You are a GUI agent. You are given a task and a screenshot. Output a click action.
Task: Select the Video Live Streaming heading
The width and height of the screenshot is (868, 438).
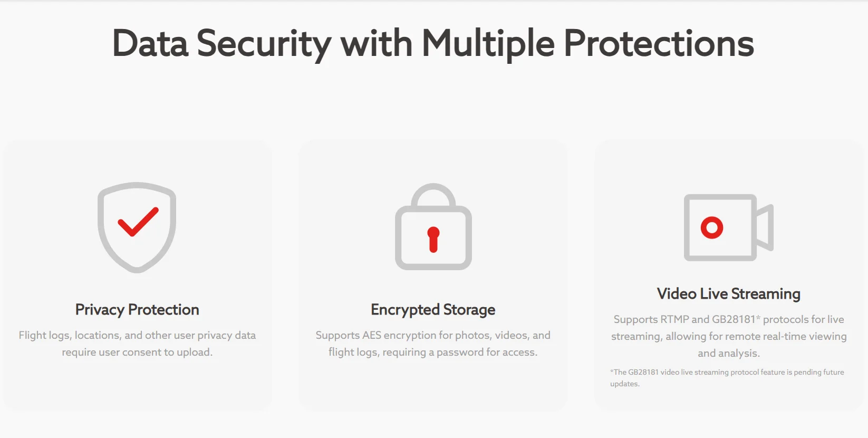click(x=728, y=294)
